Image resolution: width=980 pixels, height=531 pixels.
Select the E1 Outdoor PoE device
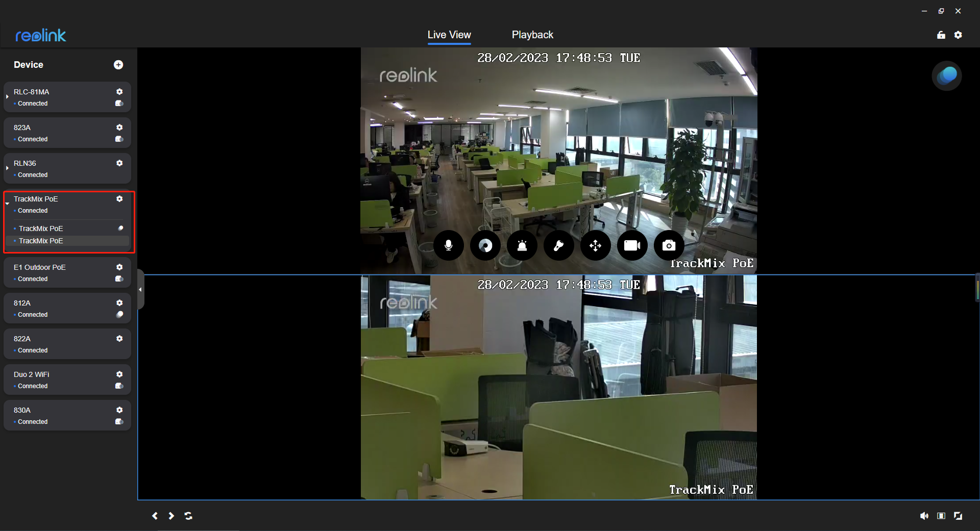point(67,272)
